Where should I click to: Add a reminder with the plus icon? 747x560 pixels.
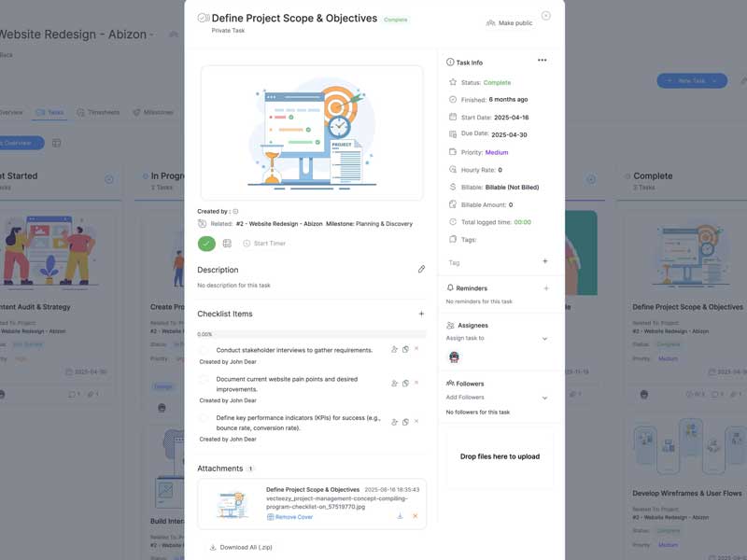click(x=546, y=288)
